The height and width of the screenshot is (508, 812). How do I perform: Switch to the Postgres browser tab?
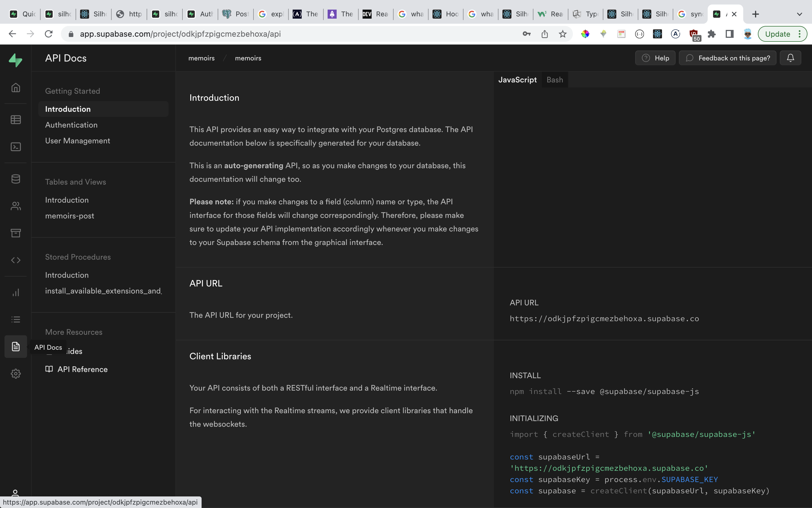(x=235, y=14)
